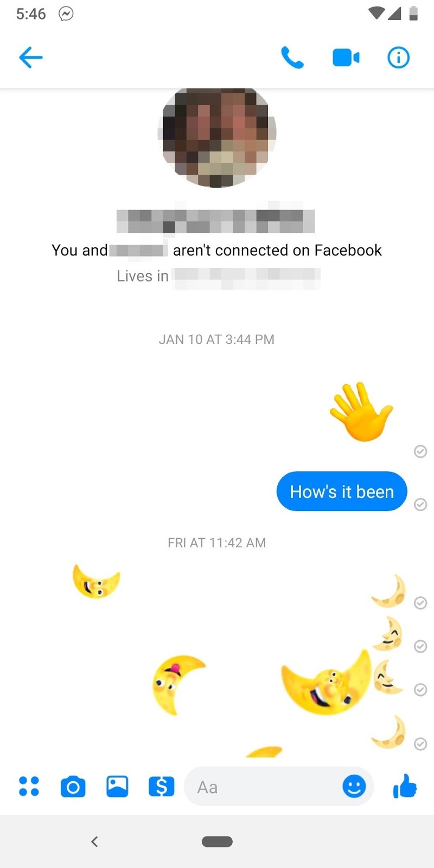Open conversation info with the circled i icon
Viewport: 434px width, 868px height.
(x=398, y=58)
